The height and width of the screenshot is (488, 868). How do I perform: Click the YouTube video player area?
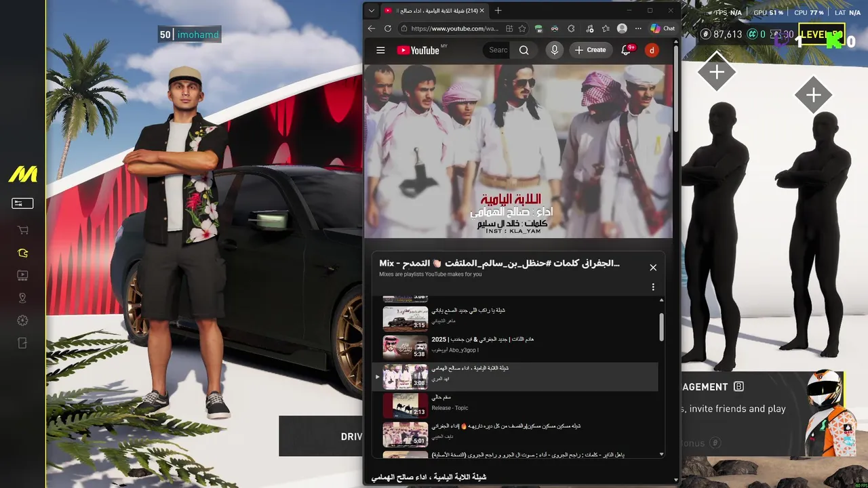[518, 151]
